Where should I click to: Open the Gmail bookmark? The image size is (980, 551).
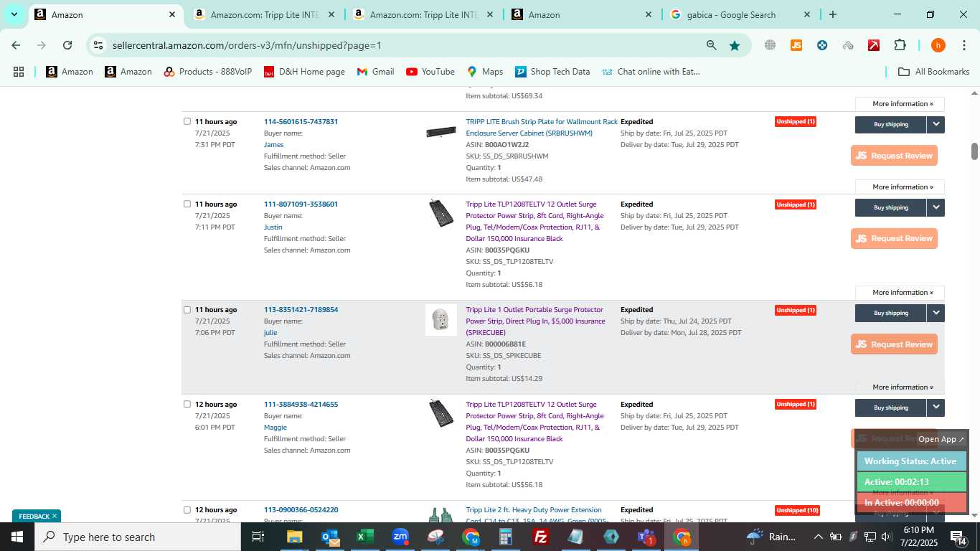click(x=376, y=72)
